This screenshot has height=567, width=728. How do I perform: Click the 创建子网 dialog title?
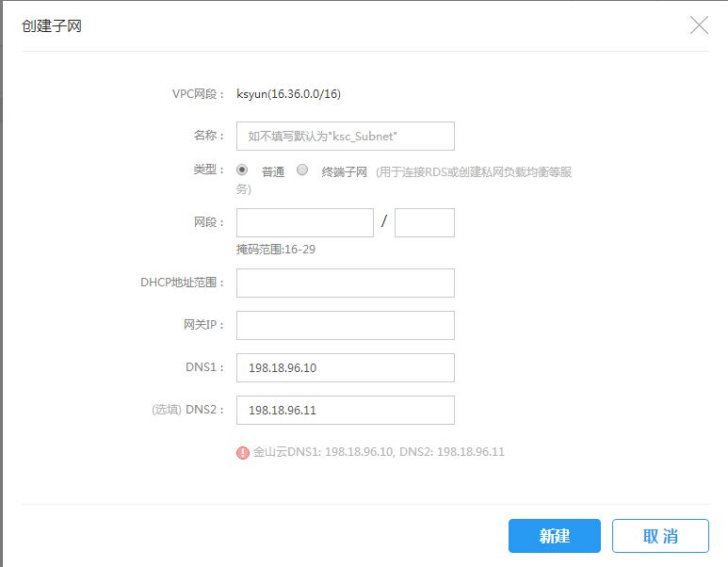point(52,25)
